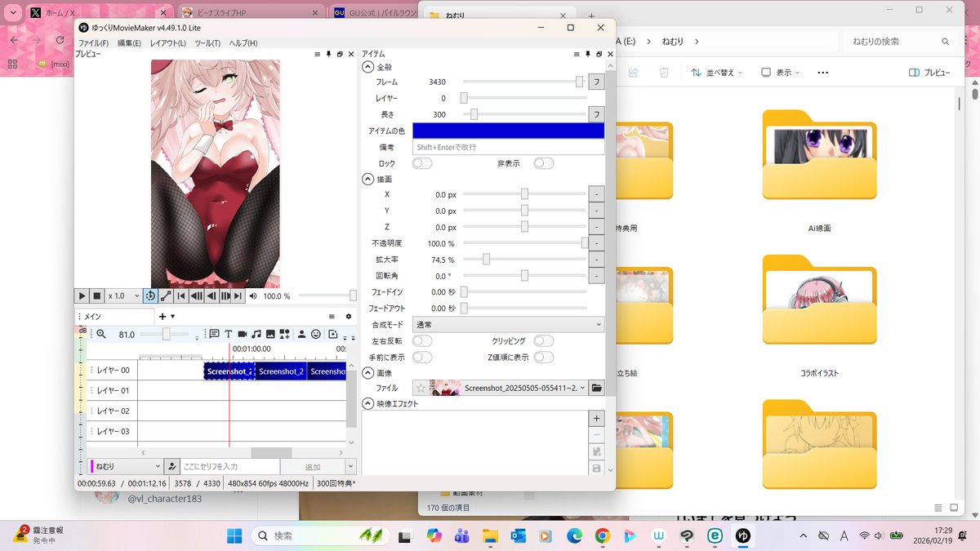This screenshot has height=551, width=980.
Task: Toggle the 手前に表示 switch
Action: coord(422,357)
